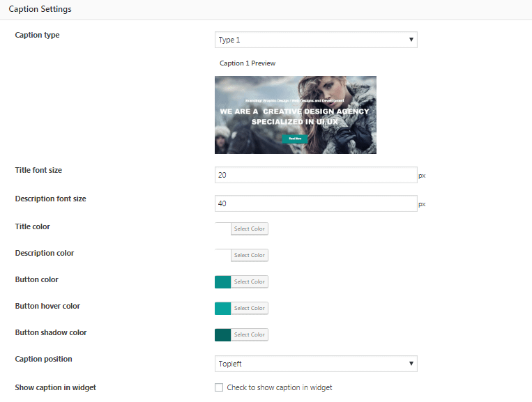This screenshot has height=402, width=532.
Task: Open the Caption type dropdown
Action: pyautogui.click(x=316, y=40)
